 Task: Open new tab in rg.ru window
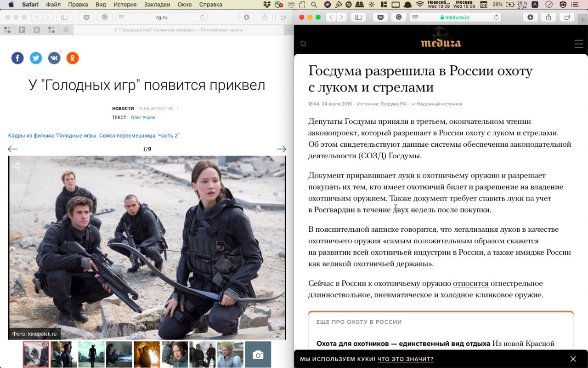pyautogui.click(x=288, y=30)
